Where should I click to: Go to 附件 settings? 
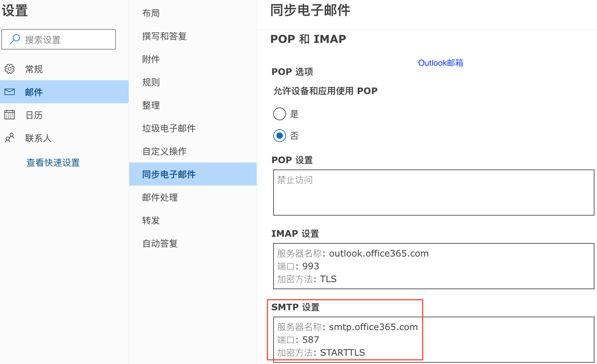[151, 59]
